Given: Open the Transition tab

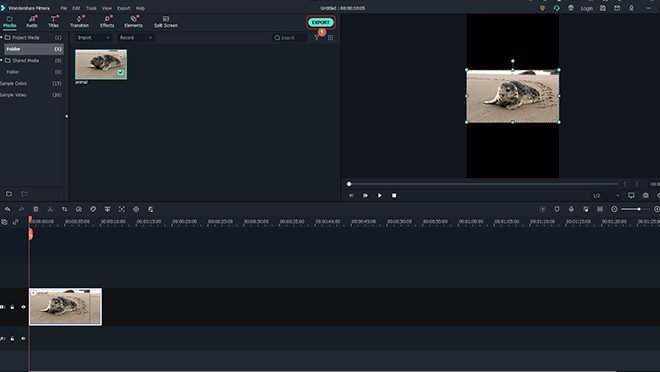Looking at the screenshot, I should point(79,22).
